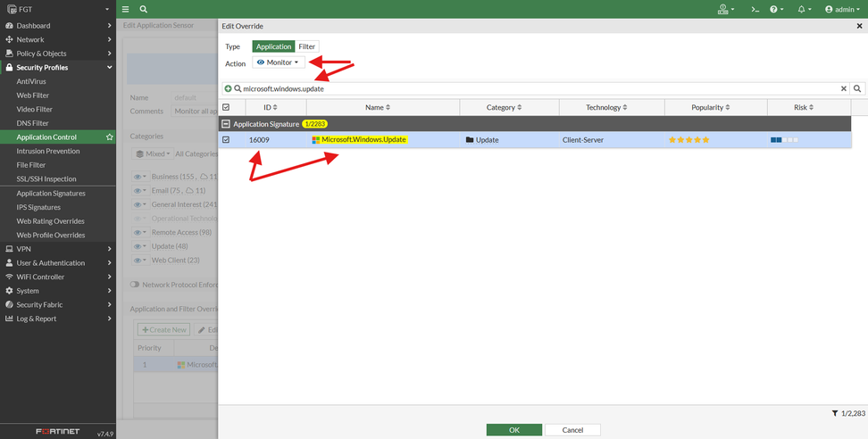Open DNS Filter in the sidebar
This screenshot has height=439, width=868.
[33, 123]
